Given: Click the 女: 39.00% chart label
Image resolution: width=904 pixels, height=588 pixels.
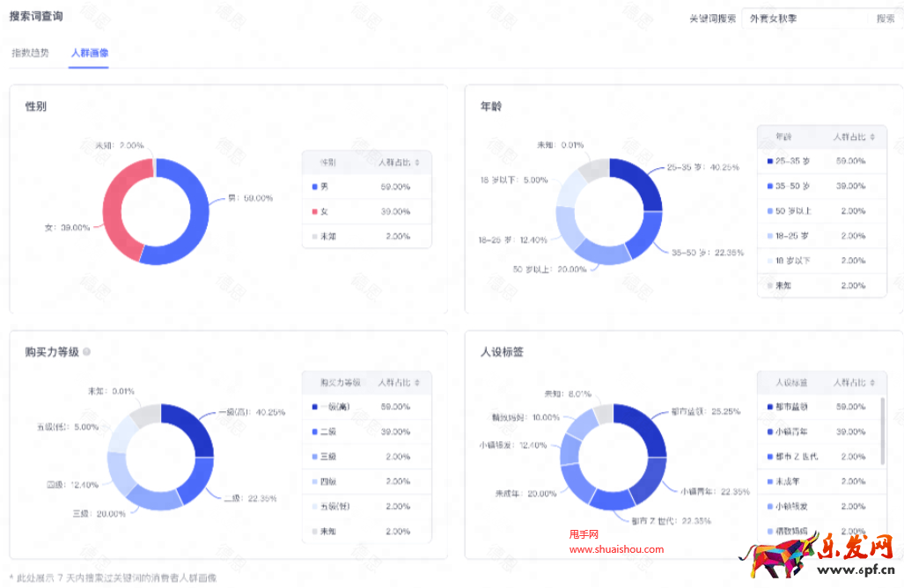Looking at the screenshot, I should click(68, 228).
